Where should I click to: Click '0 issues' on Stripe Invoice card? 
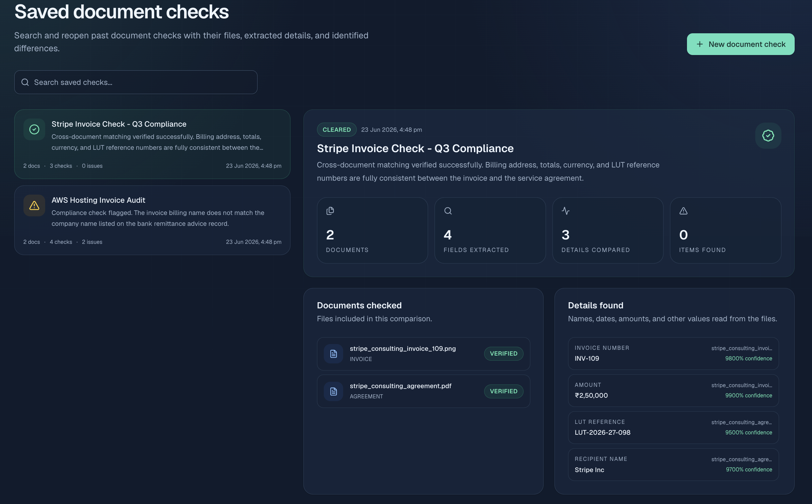click(92, 166)
